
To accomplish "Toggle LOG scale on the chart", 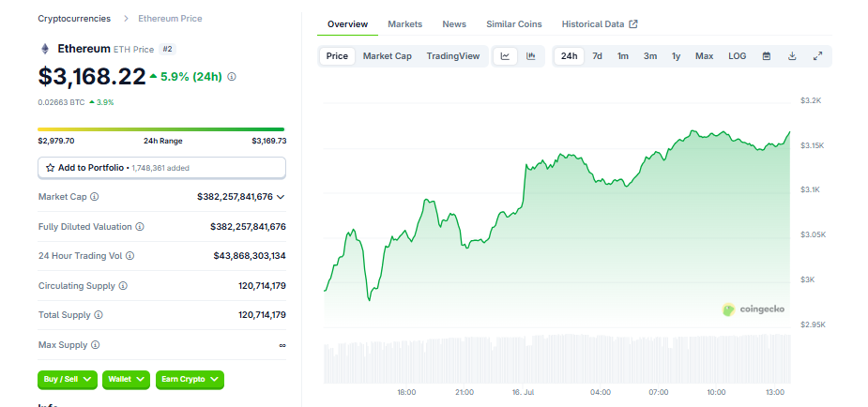I will tap(738, 56).
